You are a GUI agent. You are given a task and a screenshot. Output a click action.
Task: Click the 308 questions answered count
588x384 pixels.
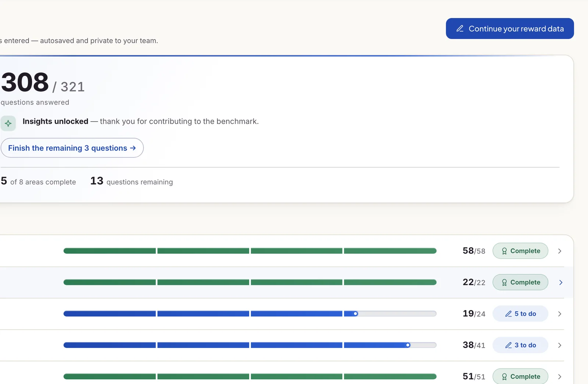click(x=25, y=82)
